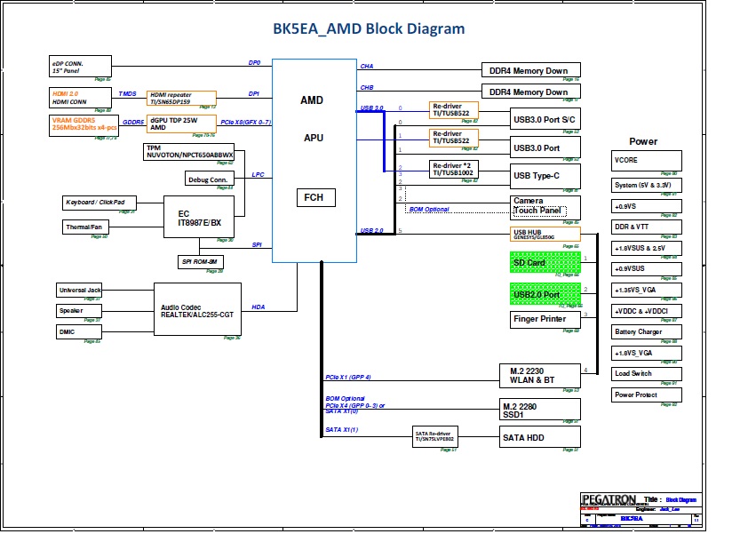The image size is (756, 534).
Task: Select the dotted Touch Panel box
Action: point(540,211)
